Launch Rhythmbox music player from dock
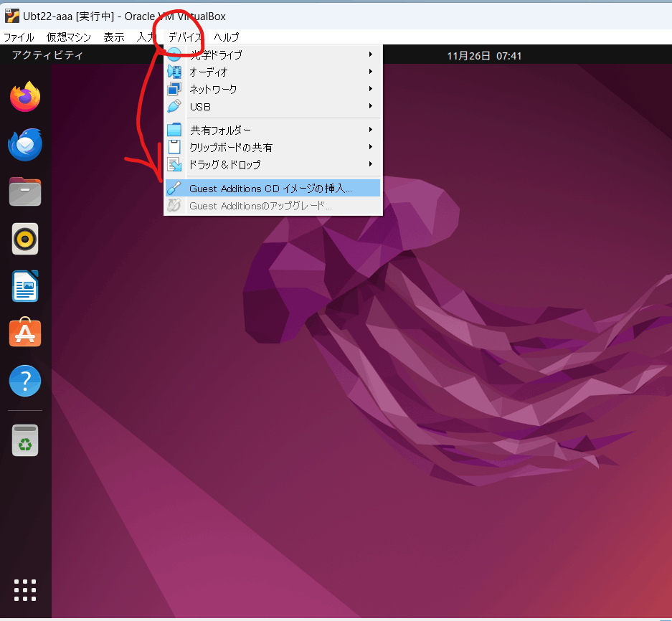The height and width of the screenshot is (621, 672). pyautogui.click(x=25, y=239)
